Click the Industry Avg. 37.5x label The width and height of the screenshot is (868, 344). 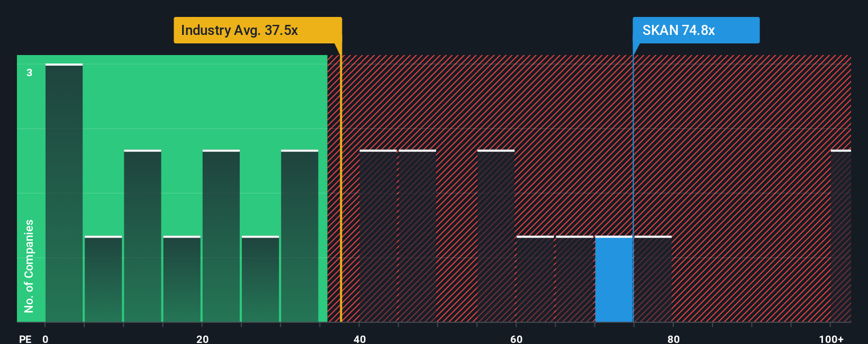click(258, 30)
